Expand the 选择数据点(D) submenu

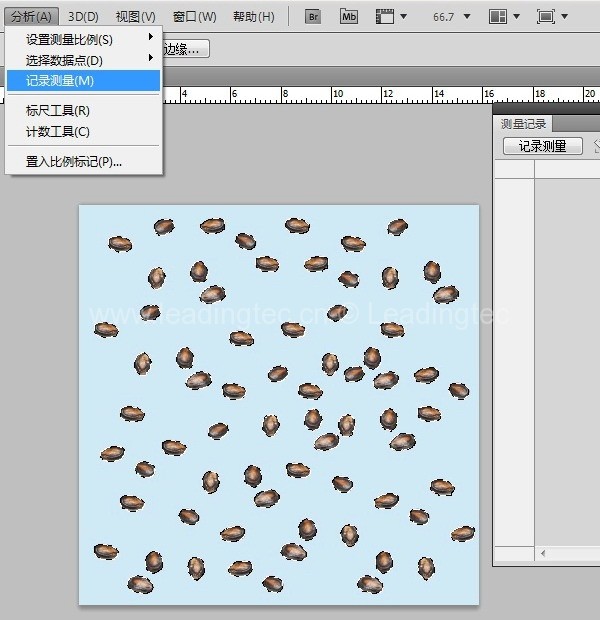tap(84, 60)
